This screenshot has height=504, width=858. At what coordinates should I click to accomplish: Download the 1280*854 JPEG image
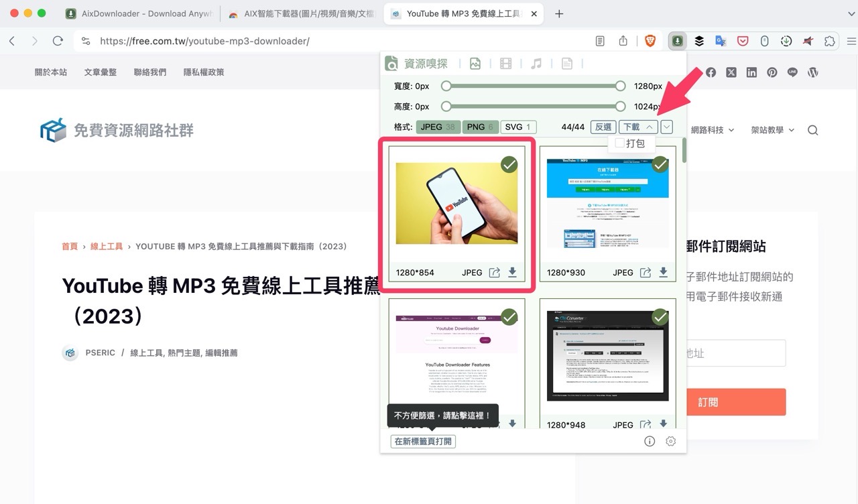[512, 272]
